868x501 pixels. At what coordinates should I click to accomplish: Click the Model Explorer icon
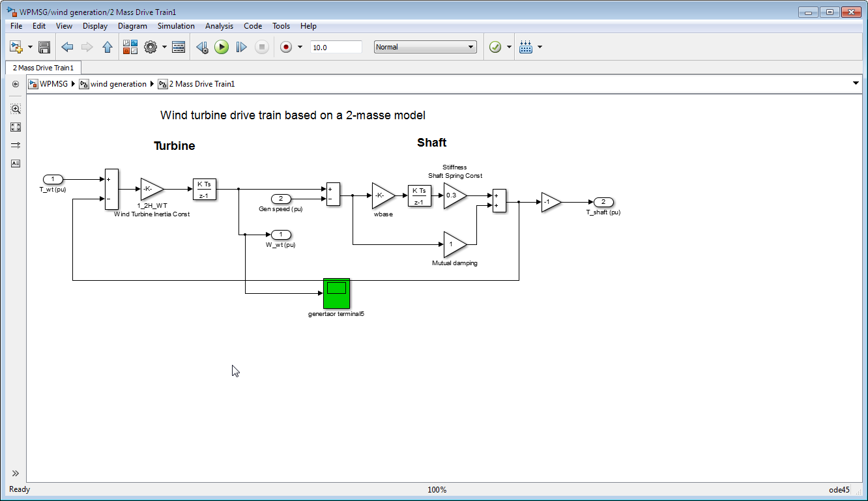(x=179, y=47)
